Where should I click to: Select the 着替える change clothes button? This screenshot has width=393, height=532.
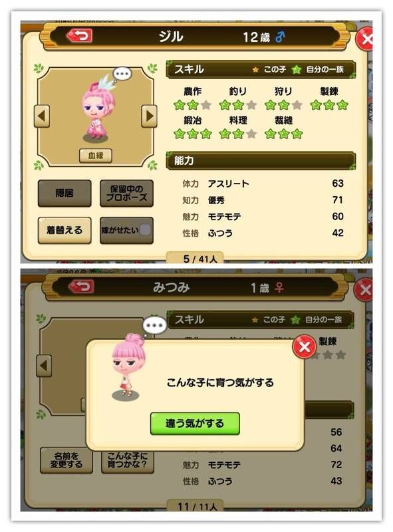pos(65,230)
